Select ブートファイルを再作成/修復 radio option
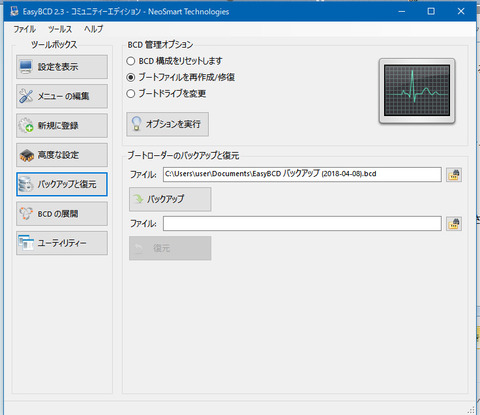This screenshot has height=415, width=480. point(131,77)
